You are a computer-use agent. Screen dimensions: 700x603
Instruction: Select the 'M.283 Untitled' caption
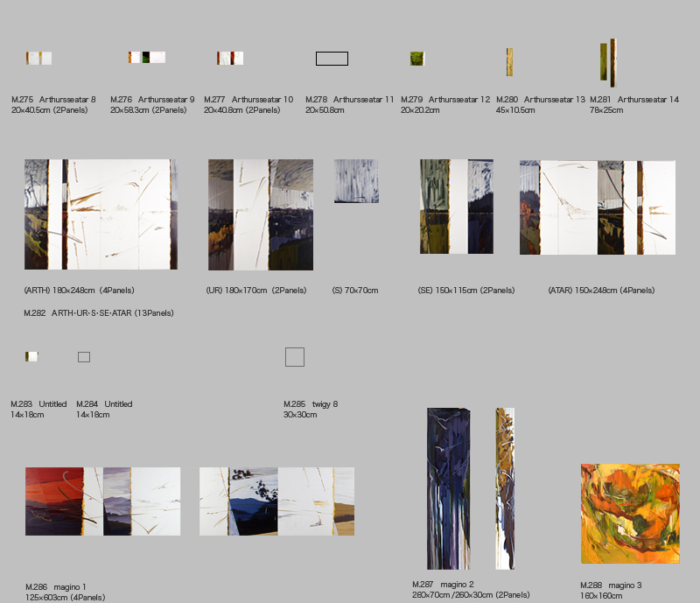(x=38, y=404)
